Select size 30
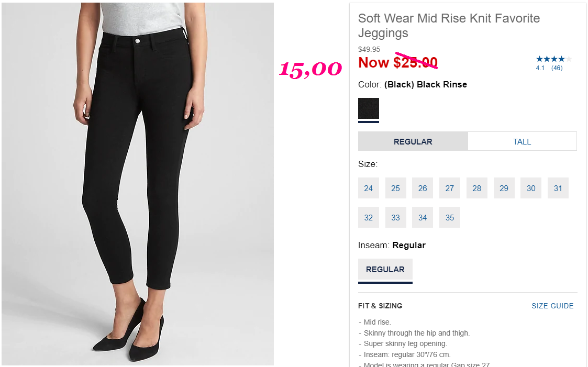588x367 pixels. coord(531,188)
